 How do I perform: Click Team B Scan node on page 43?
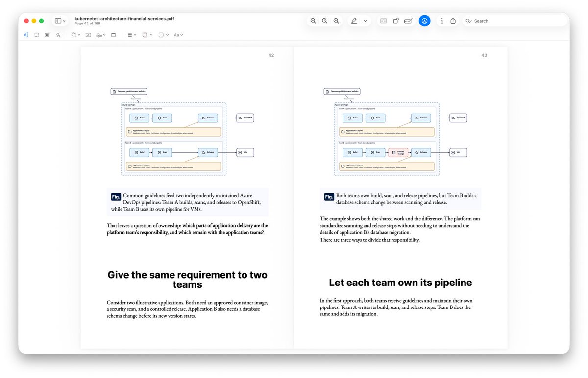[375, 152]
